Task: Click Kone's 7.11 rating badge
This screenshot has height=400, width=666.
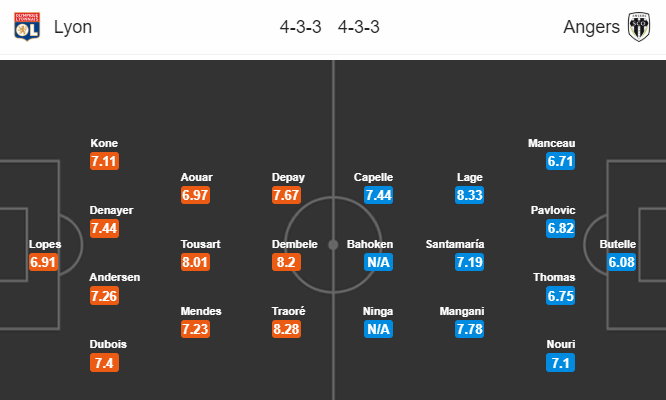Action: (x=104, y=162)
